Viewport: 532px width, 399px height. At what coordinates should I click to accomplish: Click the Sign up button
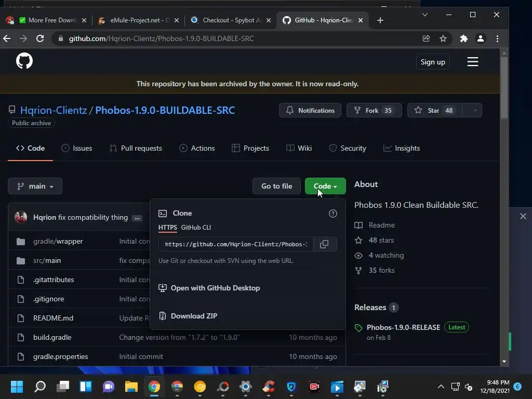point(433,62)
